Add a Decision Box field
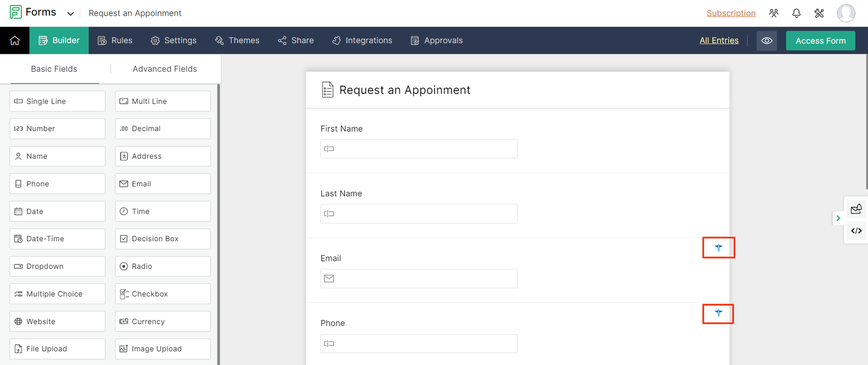 coord(162,238)
